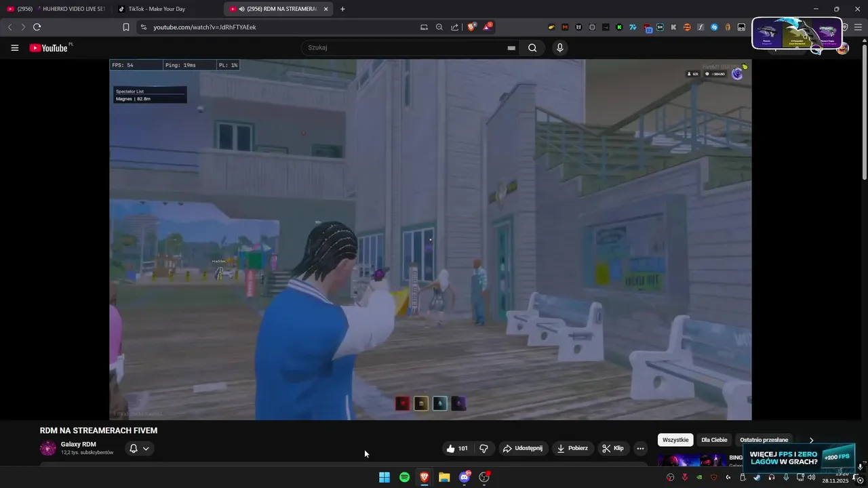Open the volume speaker tray icon
This screenshot has height=488, width=868.
pos(811,477)
